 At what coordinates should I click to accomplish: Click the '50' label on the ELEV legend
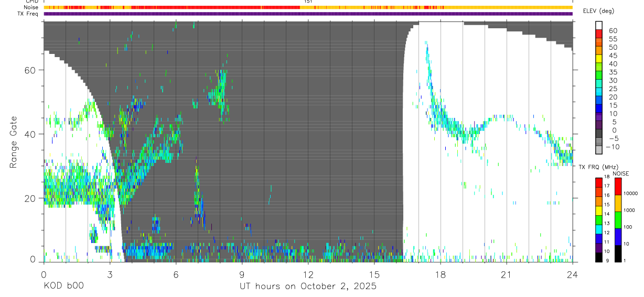(x=613, y=47)
